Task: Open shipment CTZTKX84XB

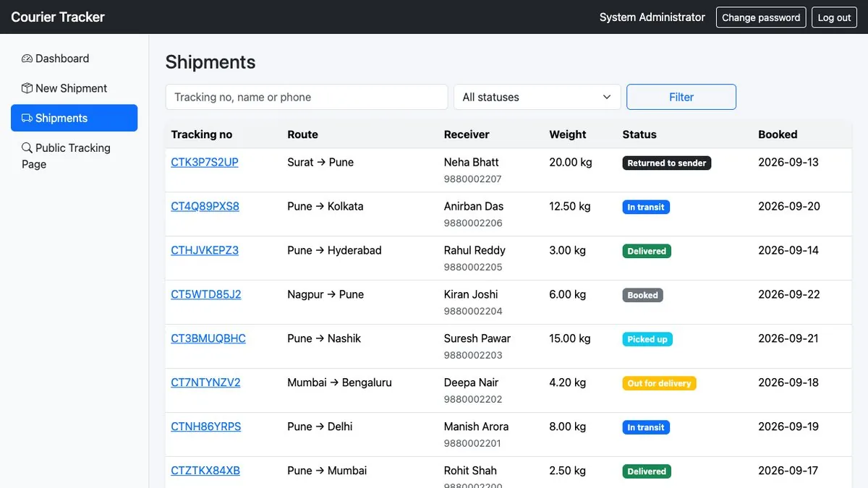Action: 205,471
